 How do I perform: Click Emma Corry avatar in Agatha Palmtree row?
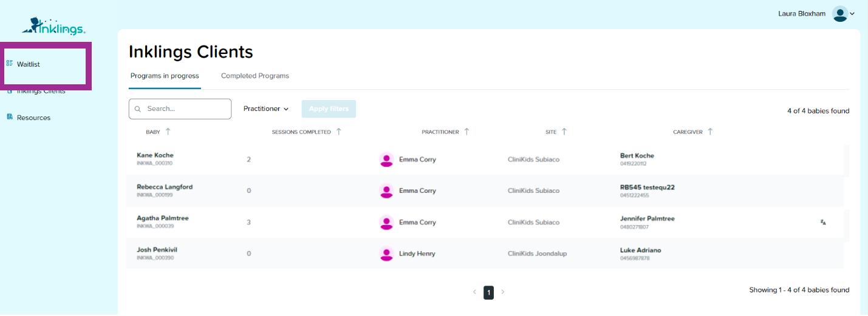pyautogui.click(x=386, y=223)
